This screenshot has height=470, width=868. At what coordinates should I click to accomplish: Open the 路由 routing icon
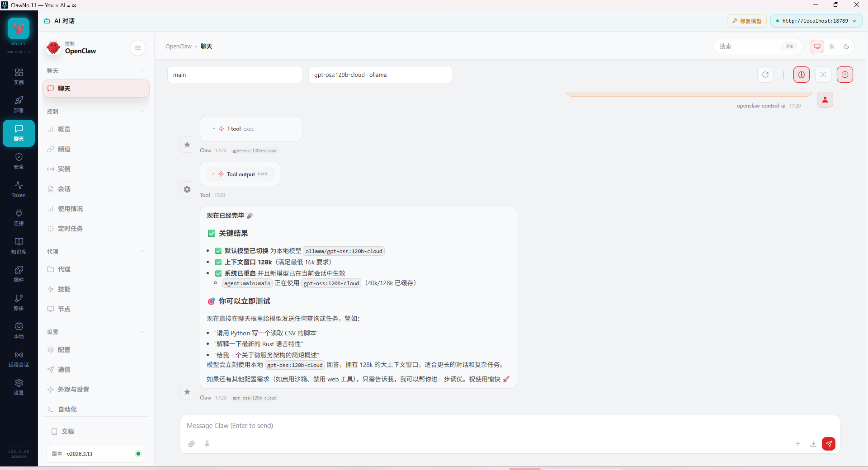click(x=19, y=302)
